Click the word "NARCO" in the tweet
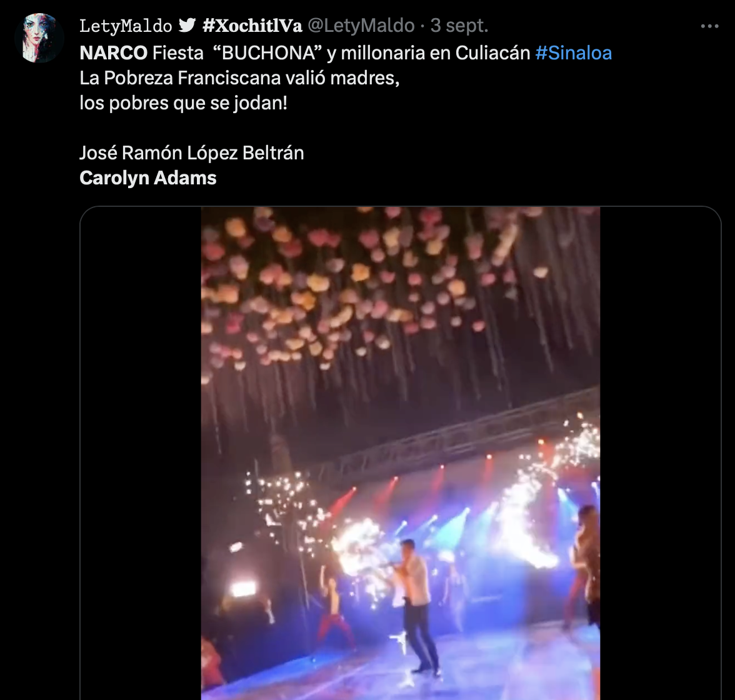Image resolution: width=735 pixels, height=700 pixels. [x=114, y=52]
